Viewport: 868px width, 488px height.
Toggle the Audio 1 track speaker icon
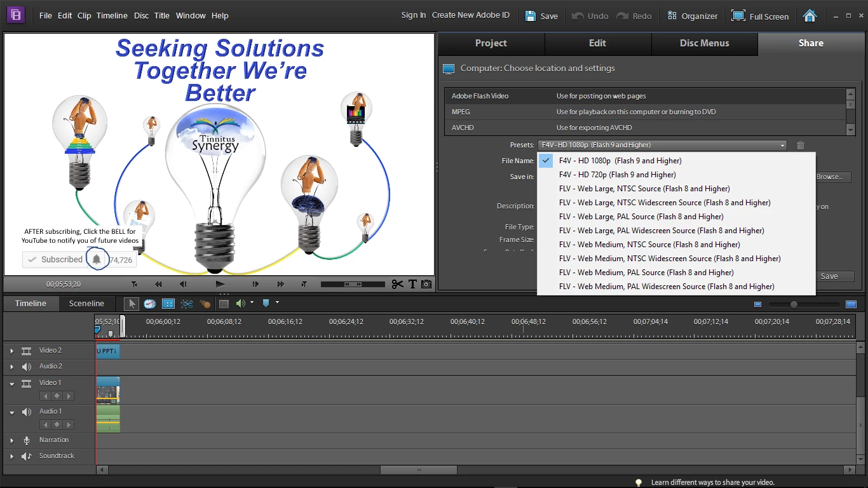[27, 412]
